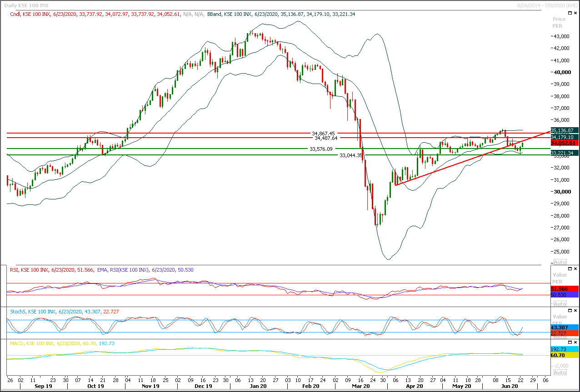Click the 30,000 price axis label
Viewport: 580px width, 392px height.
[x=562, y=192]
